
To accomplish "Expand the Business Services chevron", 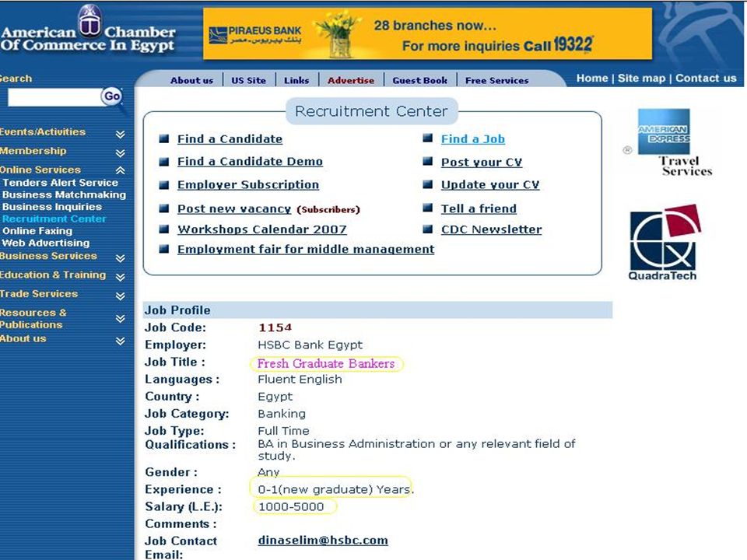I will point(121,258).
